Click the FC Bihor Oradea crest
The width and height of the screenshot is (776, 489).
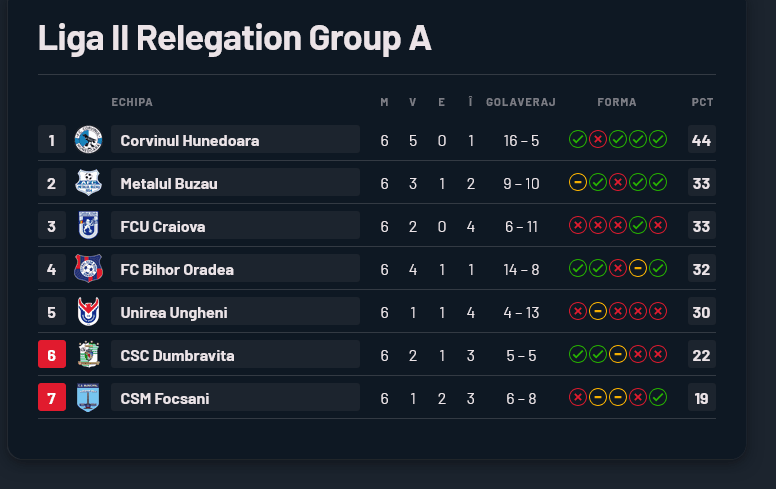[88, 269]
